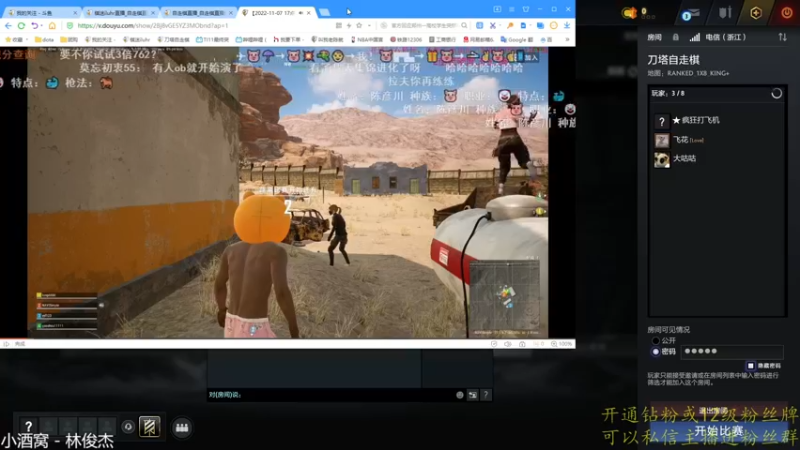The height and width of the screenshot is (450, 800).
Task: Click the Dota mail envelope icon
Action: [690, 14]
